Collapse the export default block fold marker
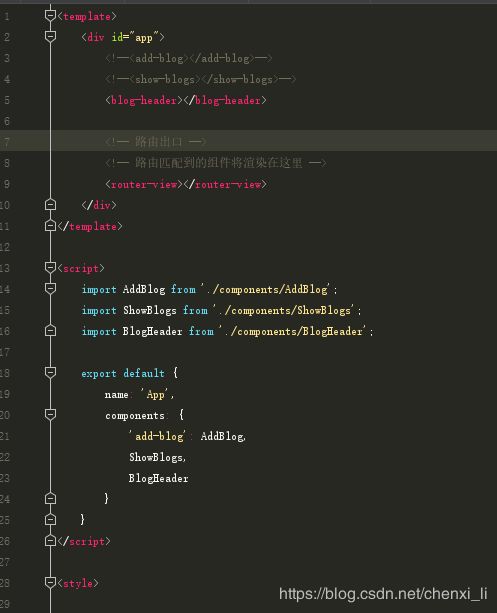Viewport: 497px width, 613px height. pos(50,373)
